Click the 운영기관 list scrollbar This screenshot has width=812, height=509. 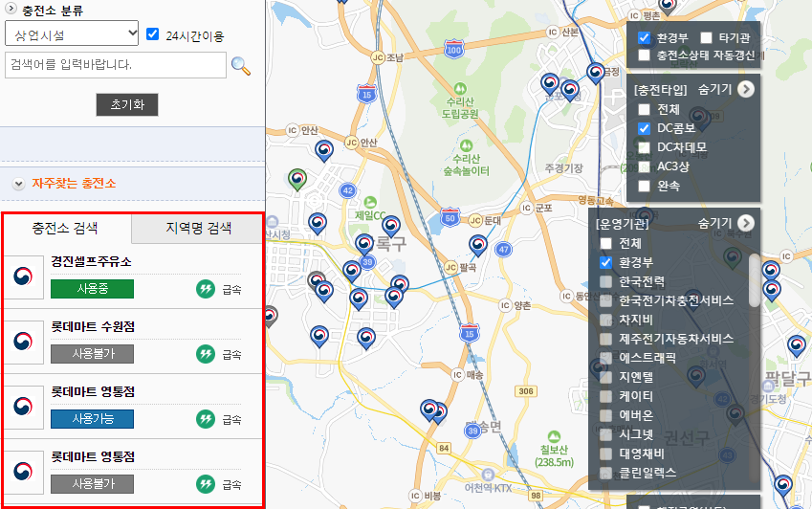(x=754, y=280)
